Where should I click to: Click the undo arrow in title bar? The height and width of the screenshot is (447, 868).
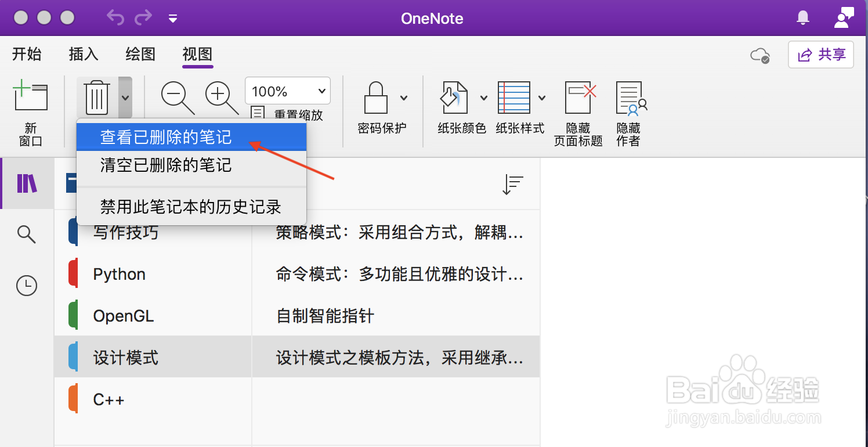(x=115, y=18)
